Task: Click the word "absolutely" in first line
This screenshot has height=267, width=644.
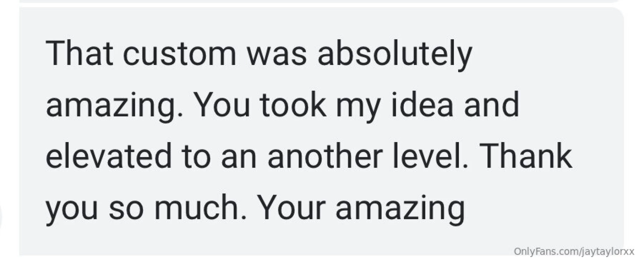Action: [395, 55]
